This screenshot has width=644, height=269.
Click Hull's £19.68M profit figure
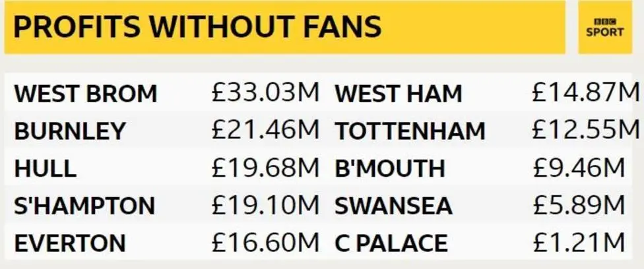click(265, 168)
